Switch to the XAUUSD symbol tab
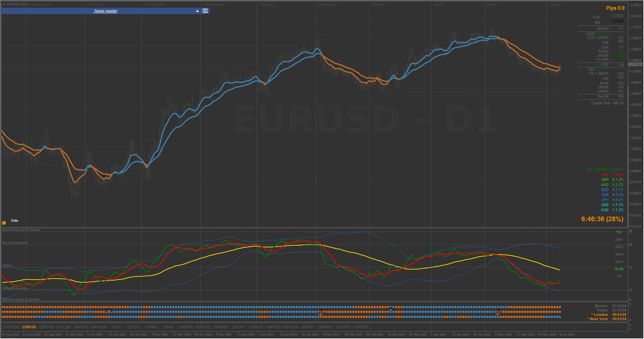644x339 pixels. point(81,327)
